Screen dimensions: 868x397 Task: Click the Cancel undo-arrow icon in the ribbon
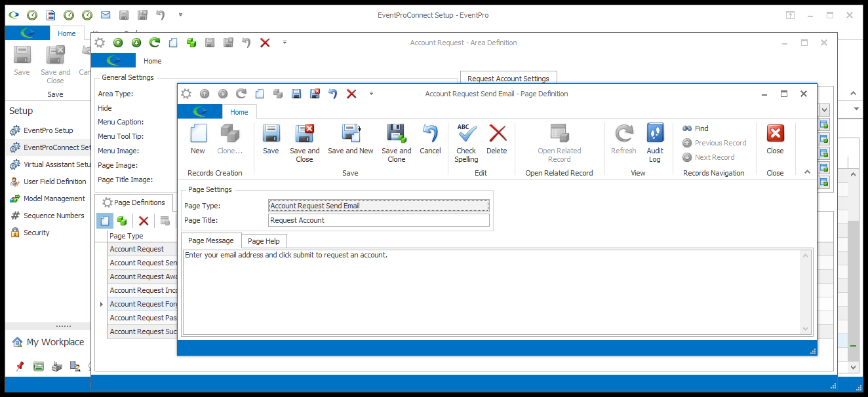click(430, 134)
